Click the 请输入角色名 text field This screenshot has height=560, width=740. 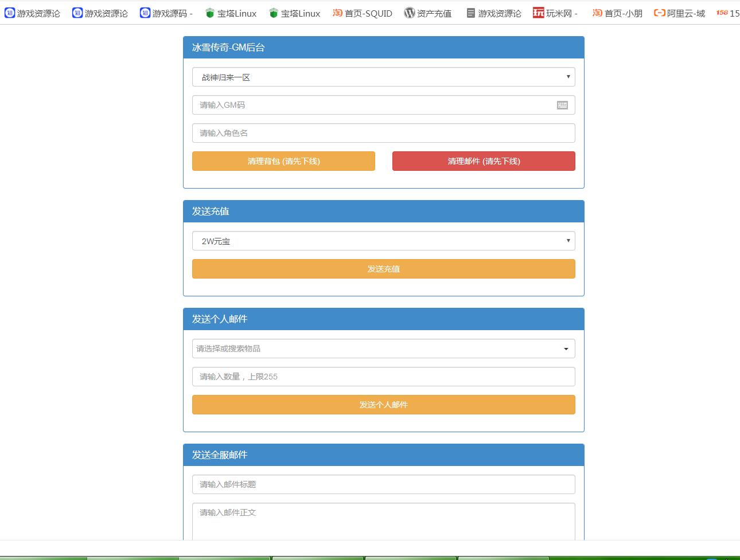click(x=383, y=133)
